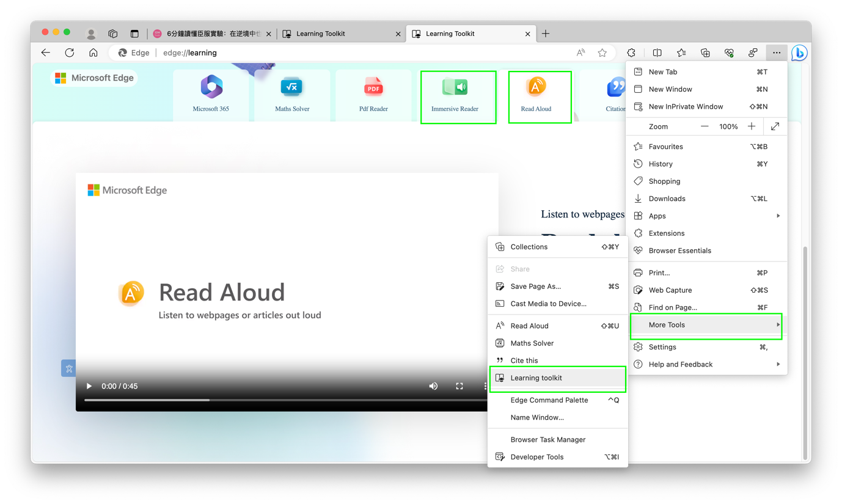
Task: Open the Extensions puzzle icon in toolbar
Action: (x=631, y=53)
